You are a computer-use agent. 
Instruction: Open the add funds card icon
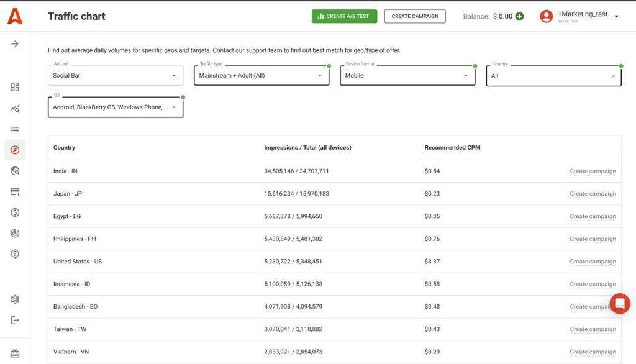(x=15, y=192)
